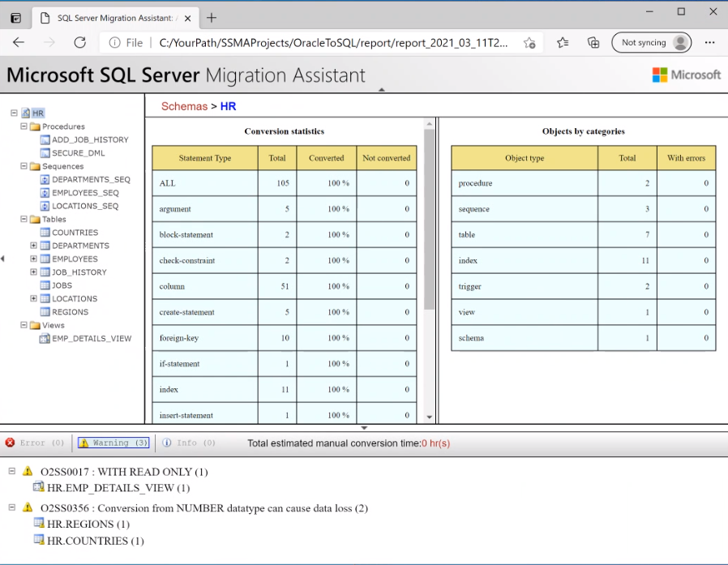Enable the Info (0) message filter
Viewport: 728px width, 565px height.
pyautogui.click(x=188, y=443)
